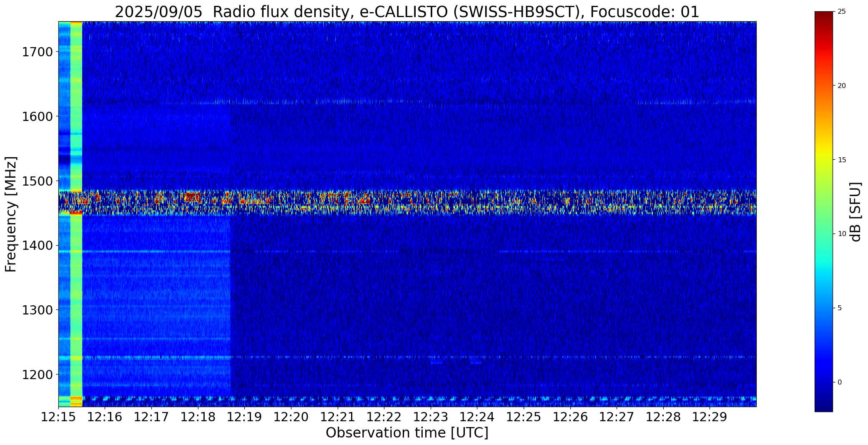Click the 'dB [SFU]' colorbar label

(855, 211)
